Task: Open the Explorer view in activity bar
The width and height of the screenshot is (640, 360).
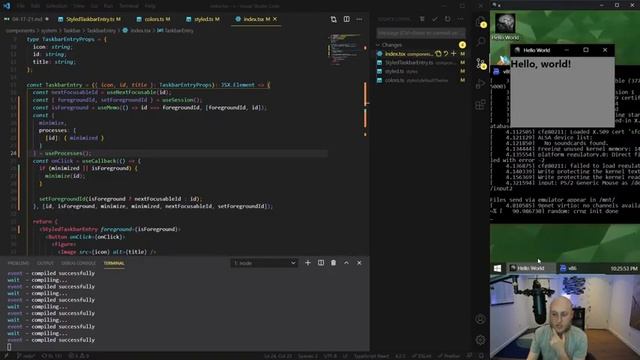Action: coord(480,22)
